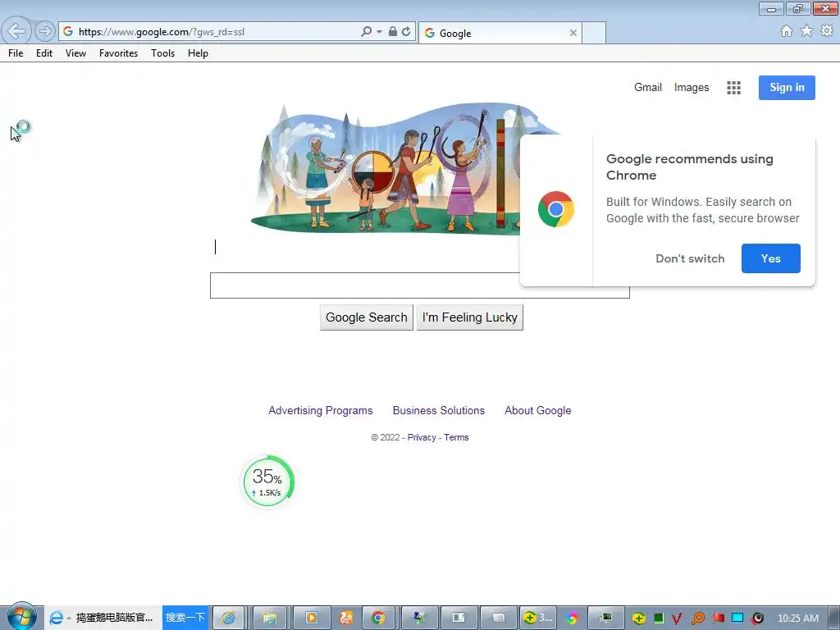Click the address bar URL field
This screenshot has width=840, height=630.
pyautogui.click(x=217, y=32)
